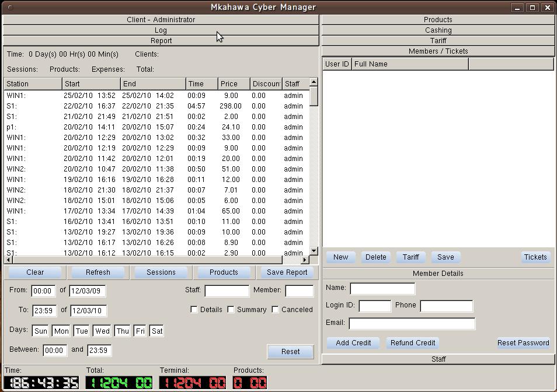Expand the Products panel header

[438, 19]
